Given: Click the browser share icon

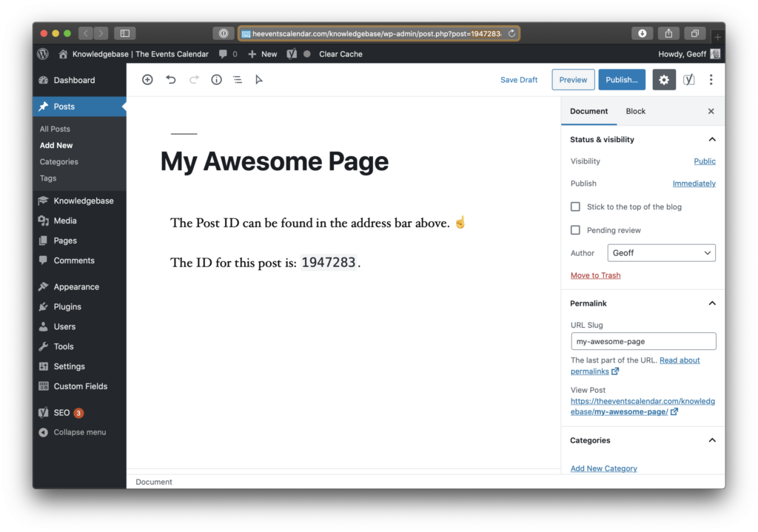Looking at the screenshot, I should click(668, 33).
